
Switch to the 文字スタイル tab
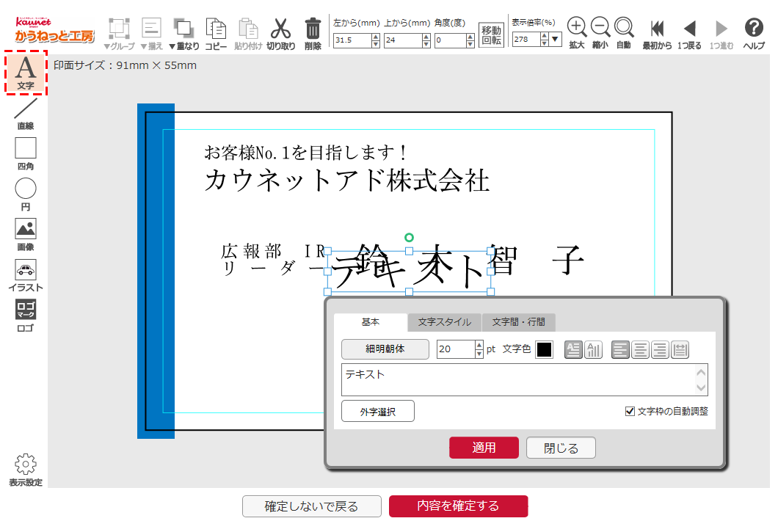445,322
